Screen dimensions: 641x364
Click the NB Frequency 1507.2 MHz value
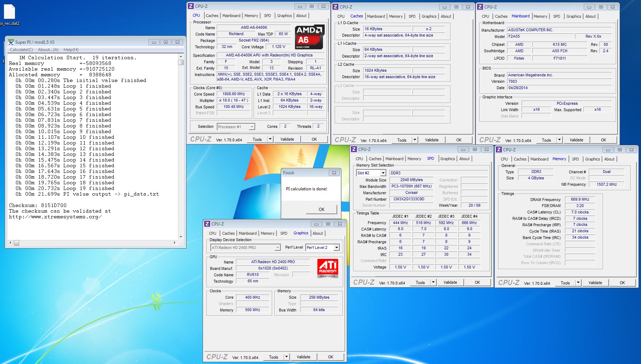click(607, 184)
